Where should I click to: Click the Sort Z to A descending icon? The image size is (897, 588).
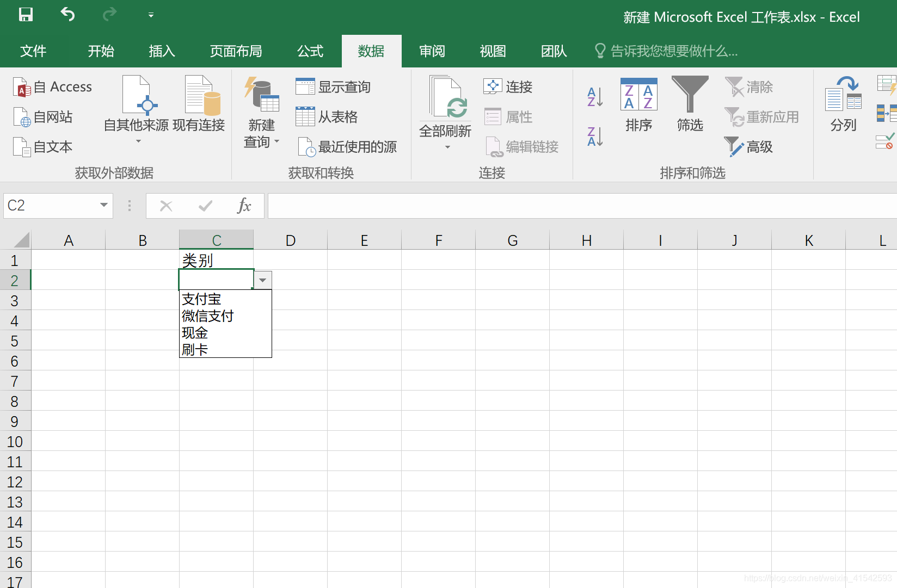tap(595, 136)
